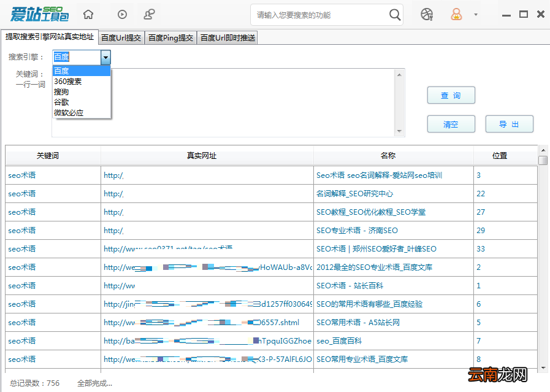Click the results table scrollbar thumb

(x=543, y=160)
